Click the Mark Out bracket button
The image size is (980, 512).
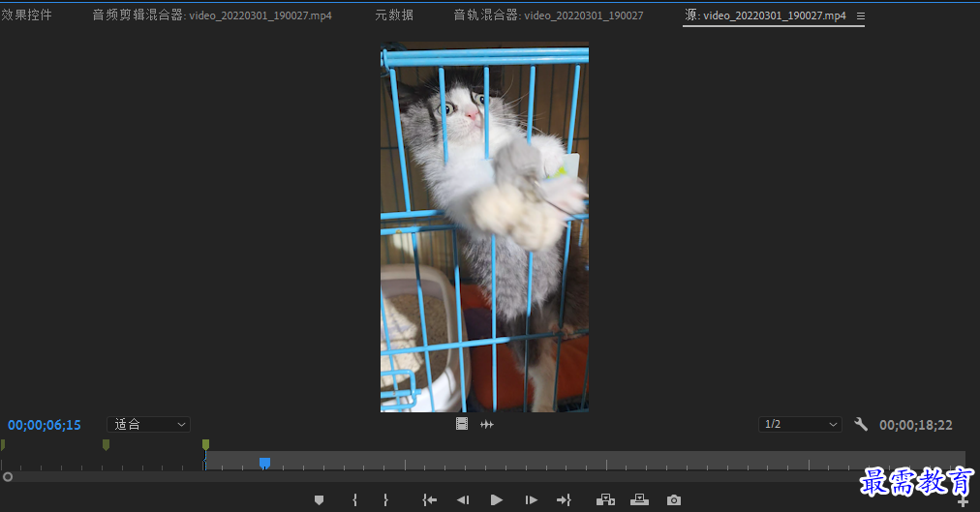(x=385, y=500)
